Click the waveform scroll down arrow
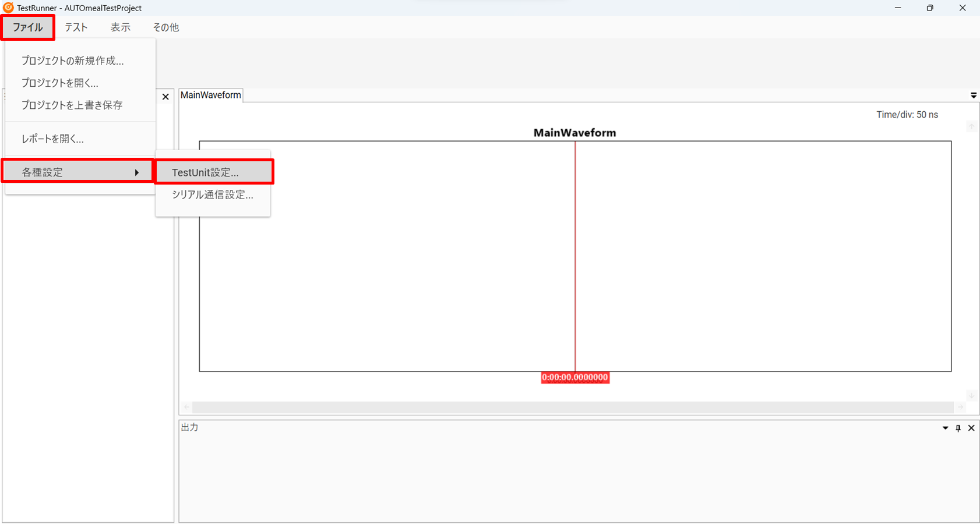The image size is (980, 524). (x=971, y=395)
